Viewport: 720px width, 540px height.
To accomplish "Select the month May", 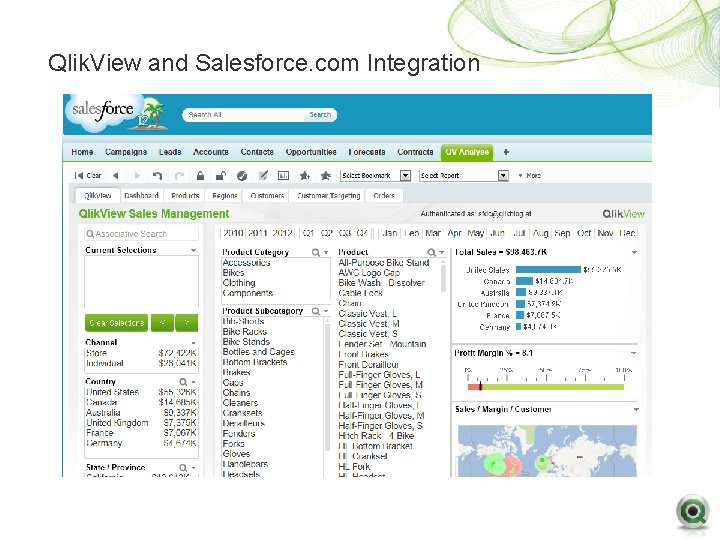I will pyautogui.click(x=476, y=233).
